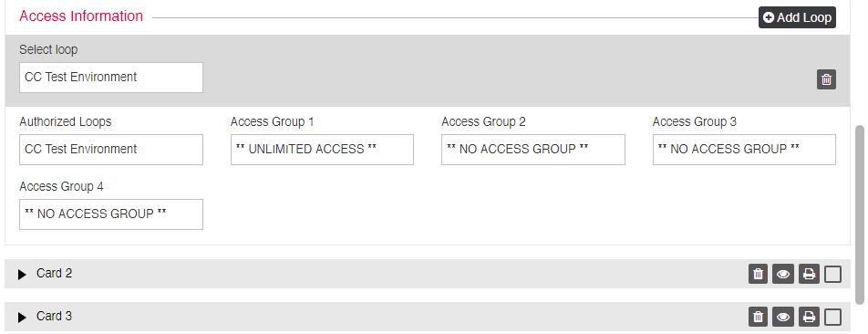Screen dimensions: 868x334
Task: View Card 3 with the eye icon
Action: coord(782,317)
